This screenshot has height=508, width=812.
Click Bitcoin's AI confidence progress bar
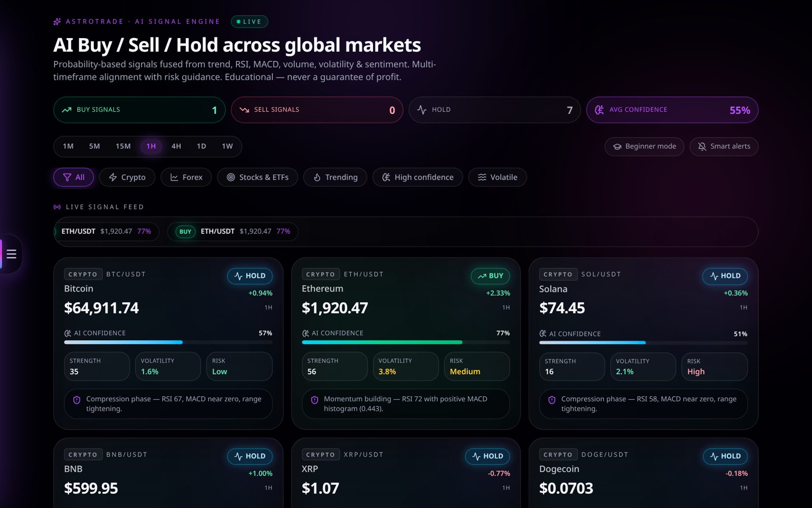168,342
